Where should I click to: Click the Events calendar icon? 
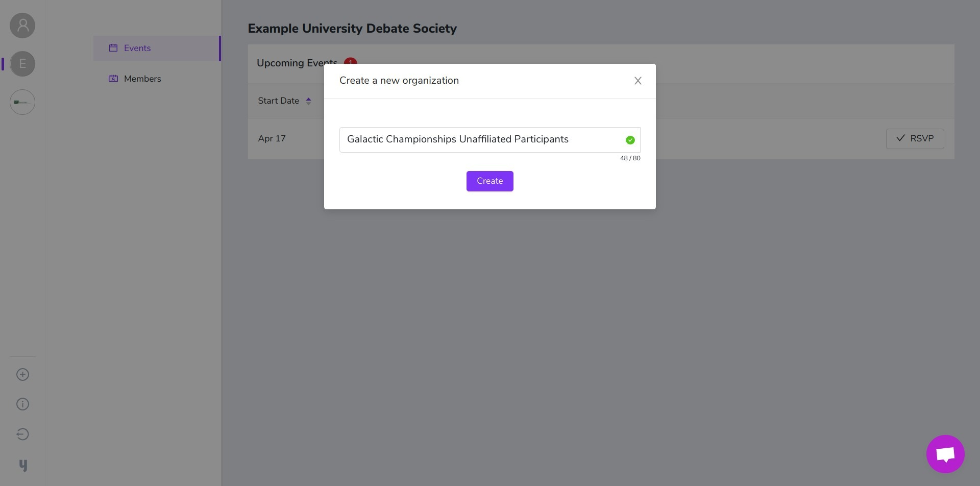[113, 48]
